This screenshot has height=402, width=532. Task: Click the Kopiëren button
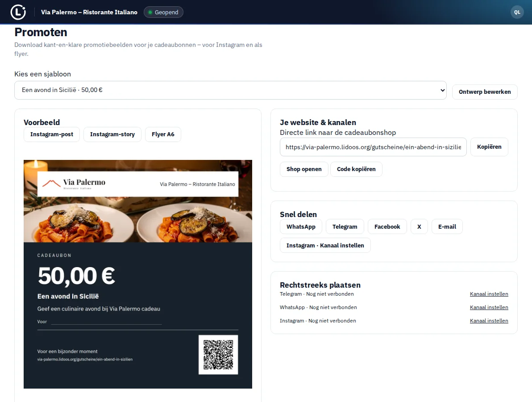489,147
